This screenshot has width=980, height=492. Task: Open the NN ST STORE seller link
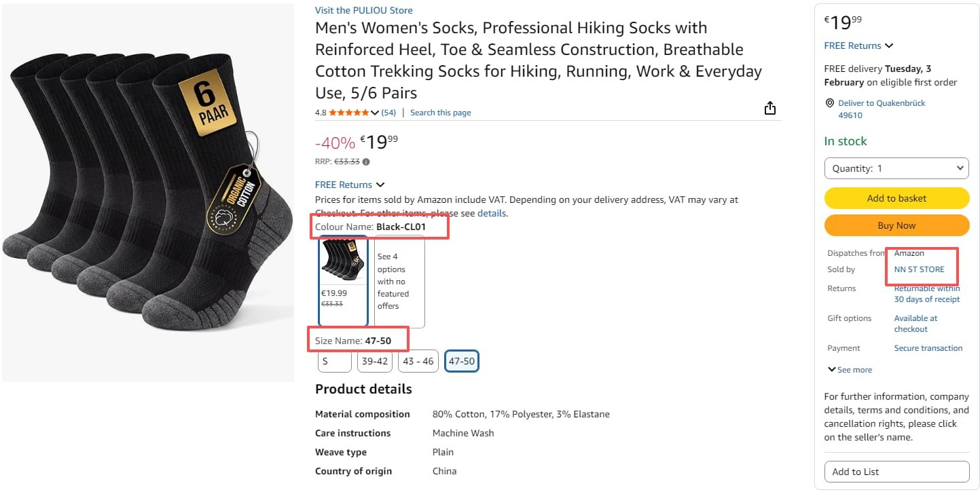pyautogui.click(x=919, y=269)
